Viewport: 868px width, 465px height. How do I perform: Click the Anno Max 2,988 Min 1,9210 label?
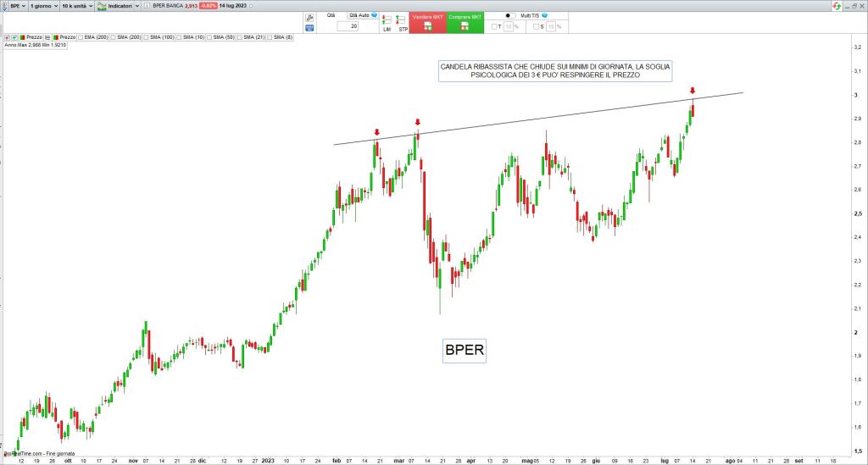point(36,45)
